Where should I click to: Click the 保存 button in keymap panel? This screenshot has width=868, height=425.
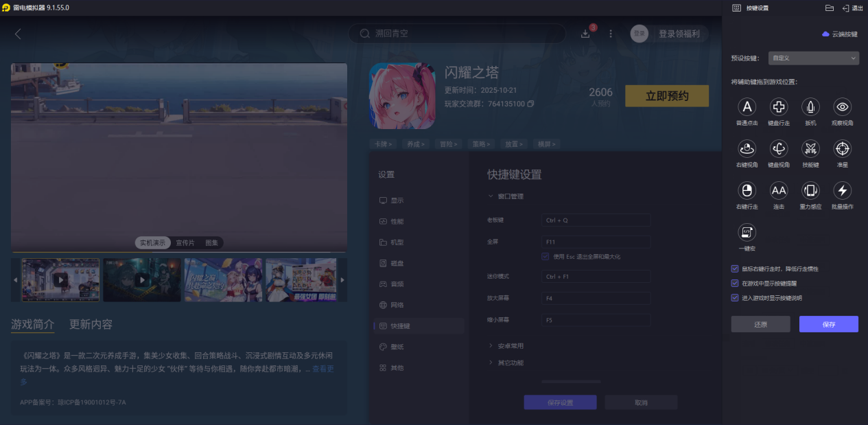click(828, 324)
